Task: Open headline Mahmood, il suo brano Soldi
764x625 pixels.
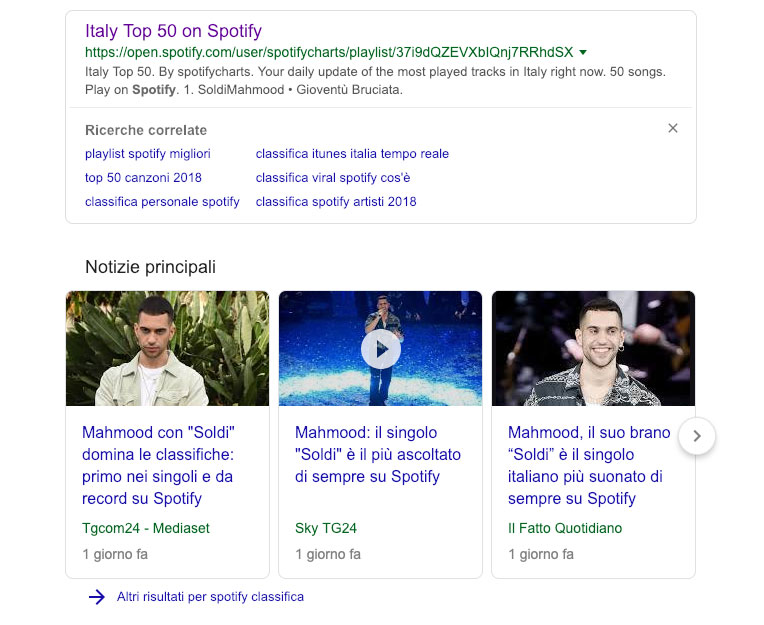Action: (589, 465)
